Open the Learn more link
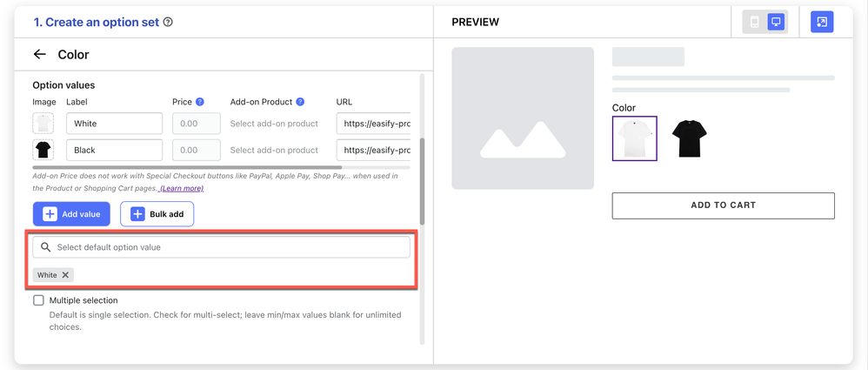 point(182,188)
